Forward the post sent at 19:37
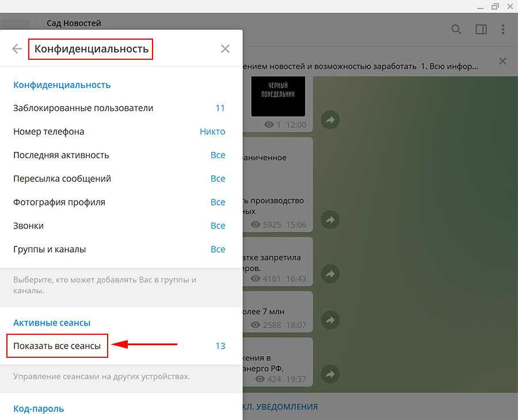 (330, 374)
